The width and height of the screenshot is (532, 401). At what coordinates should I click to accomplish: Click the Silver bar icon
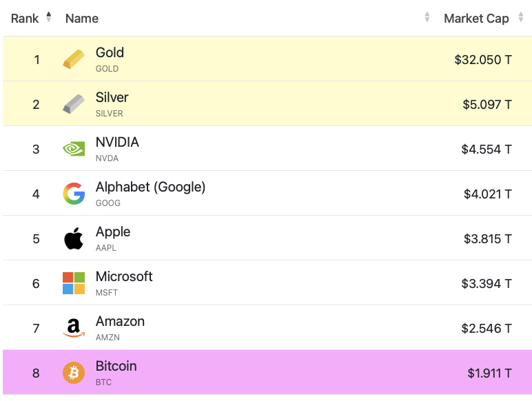(74, 104)
